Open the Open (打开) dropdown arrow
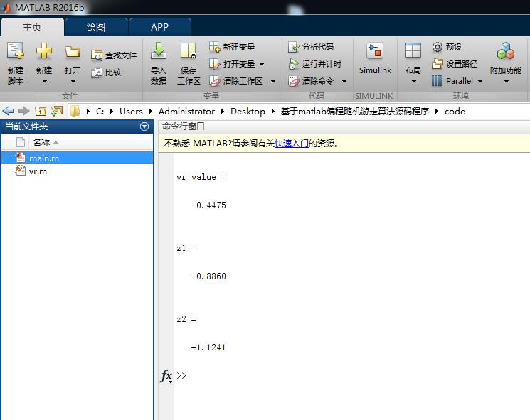Image resolution: width=530 pixels, height=420 pixels. [73, 81]
